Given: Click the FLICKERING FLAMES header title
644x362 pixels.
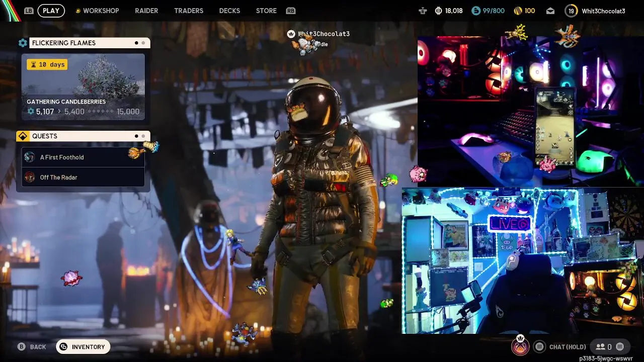Looking at the screenshot, I should pos(64,43).
